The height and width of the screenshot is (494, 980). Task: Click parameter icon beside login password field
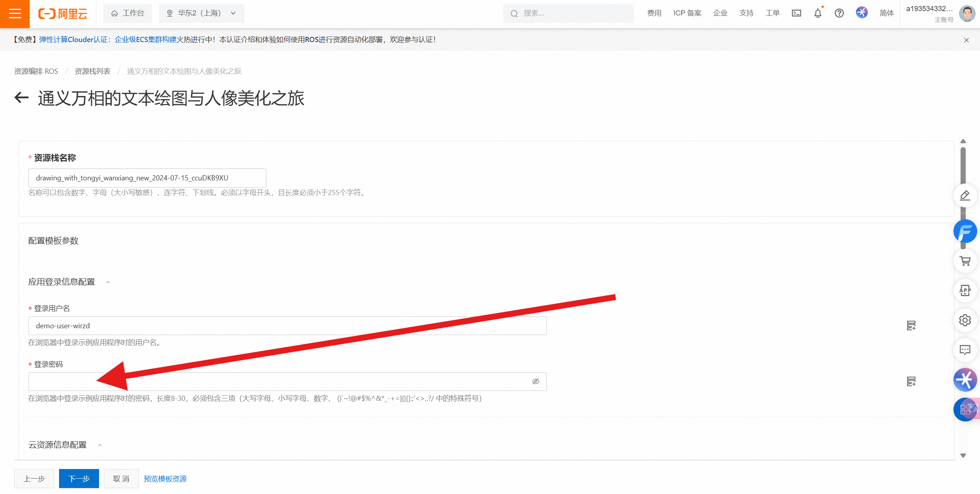tap(911, 381)
